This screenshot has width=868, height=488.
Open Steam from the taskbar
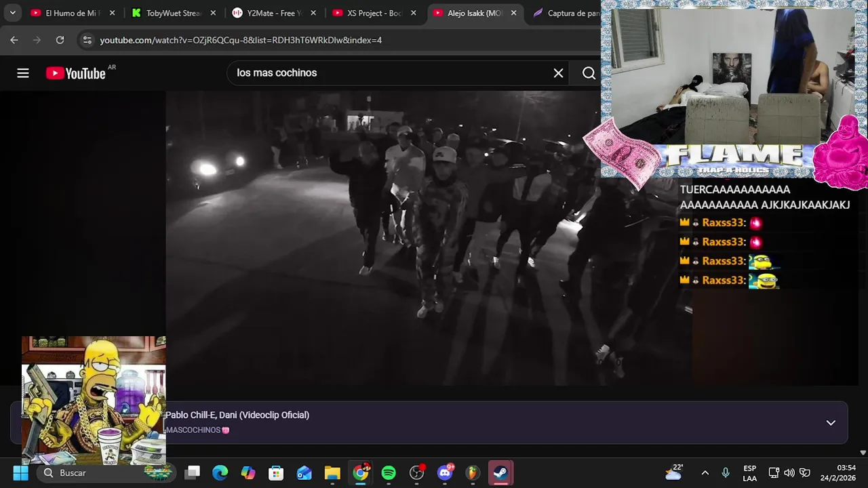[501, 472]
